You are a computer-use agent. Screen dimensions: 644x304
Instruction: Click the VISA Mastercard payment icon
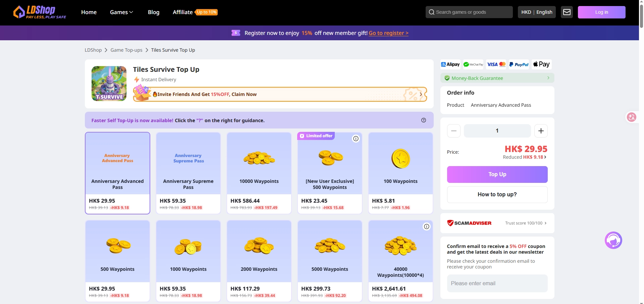click(496, 64)
